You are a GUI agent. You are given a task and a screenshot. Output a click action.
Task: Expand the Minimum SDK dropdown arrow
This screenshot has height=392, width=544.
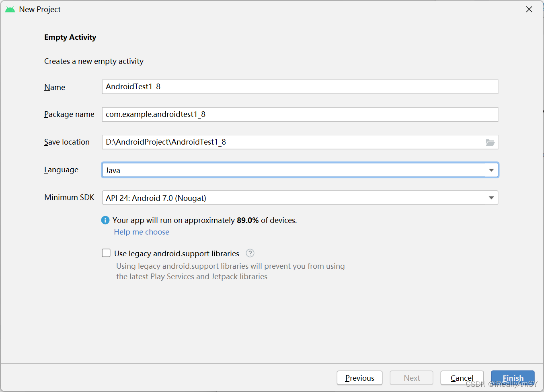click(x=491, y=198)
